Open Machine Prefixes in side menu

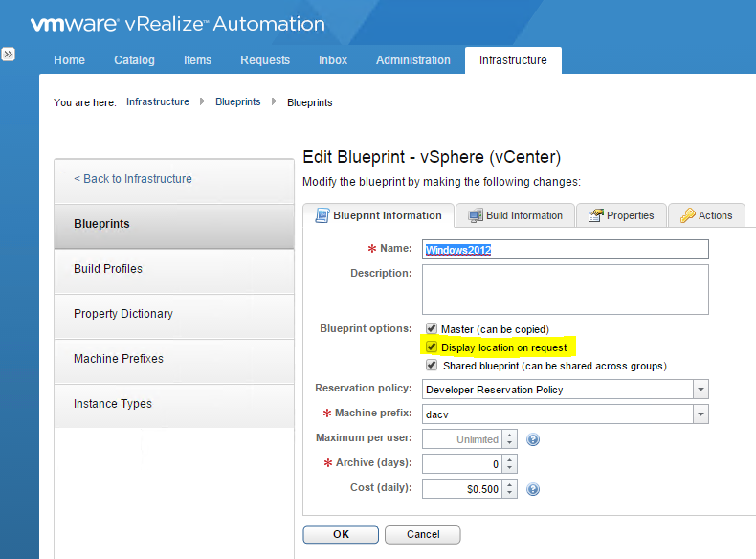(174, 361)
